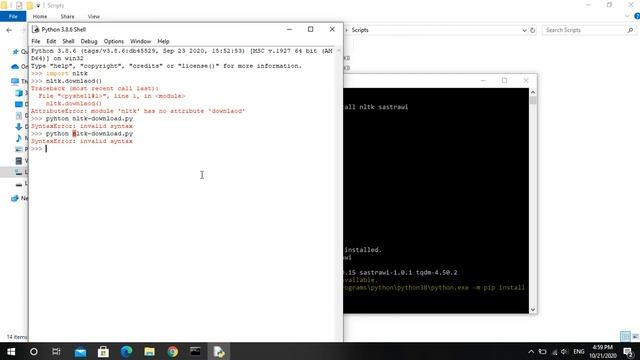Open Explorer help question mark icon
This screenshot has width=640, height=360.
coord(637,16)
